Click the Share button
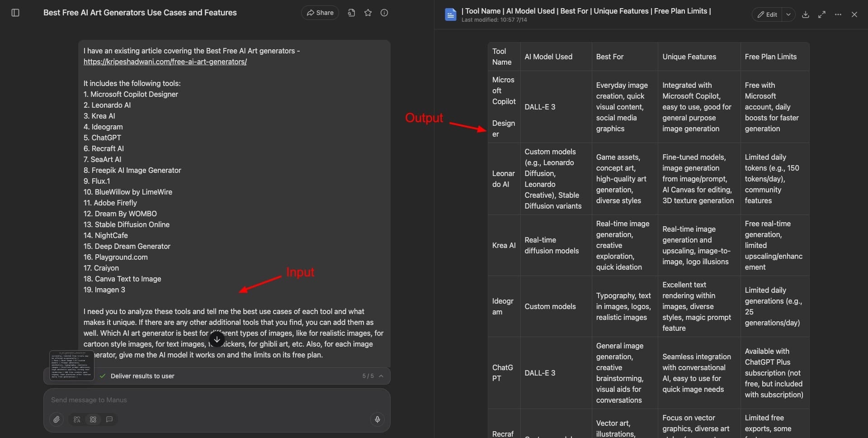Viewport: 868px width, 438px height. click(320, 13)
